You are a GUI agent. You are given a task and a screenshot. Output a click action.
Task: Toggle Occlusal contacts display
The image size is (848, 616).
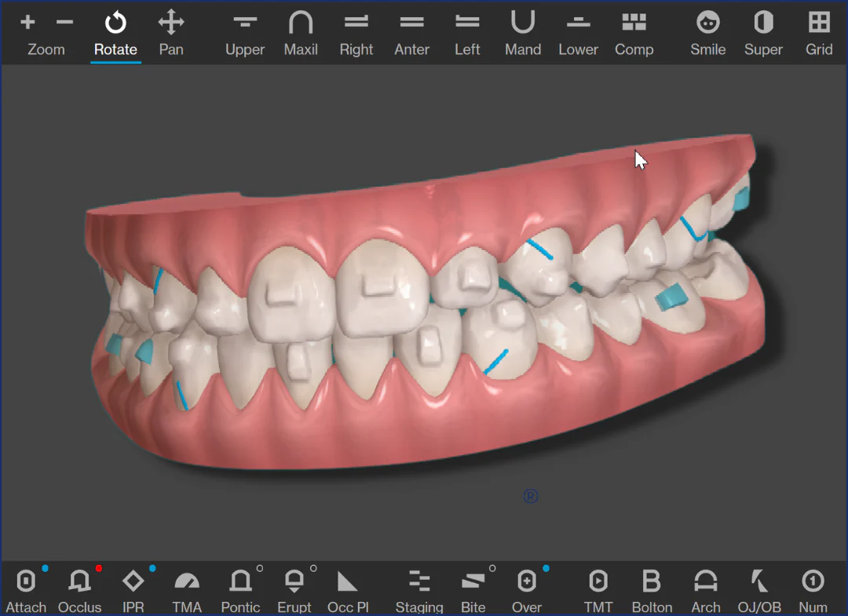click(79, 590)
